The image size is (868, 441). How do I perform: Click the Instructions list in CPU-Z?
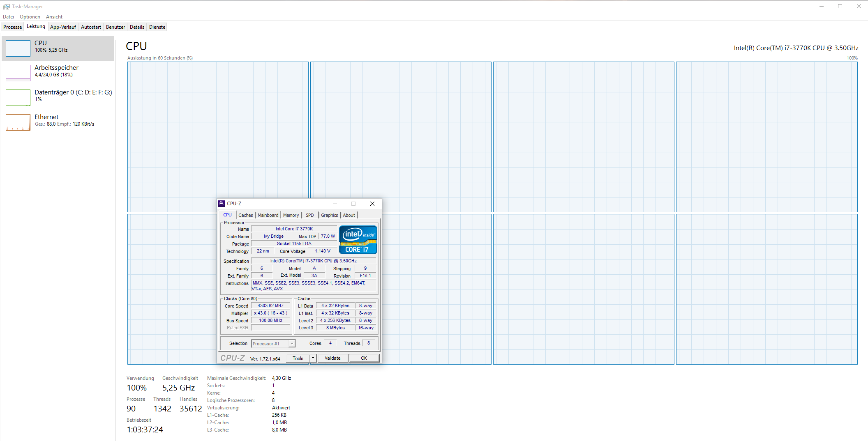tap(314, 286)
